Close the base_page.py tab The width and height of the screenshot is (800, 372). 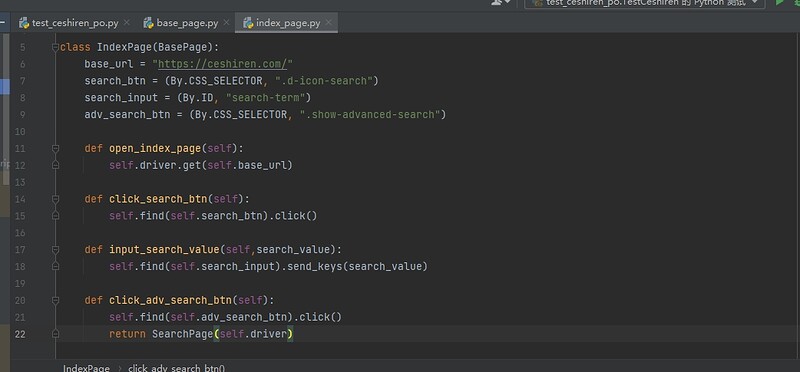(x=227, y=23)
